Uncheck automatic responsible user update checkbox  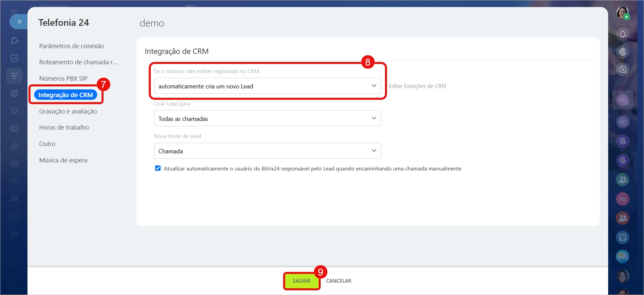158,168
